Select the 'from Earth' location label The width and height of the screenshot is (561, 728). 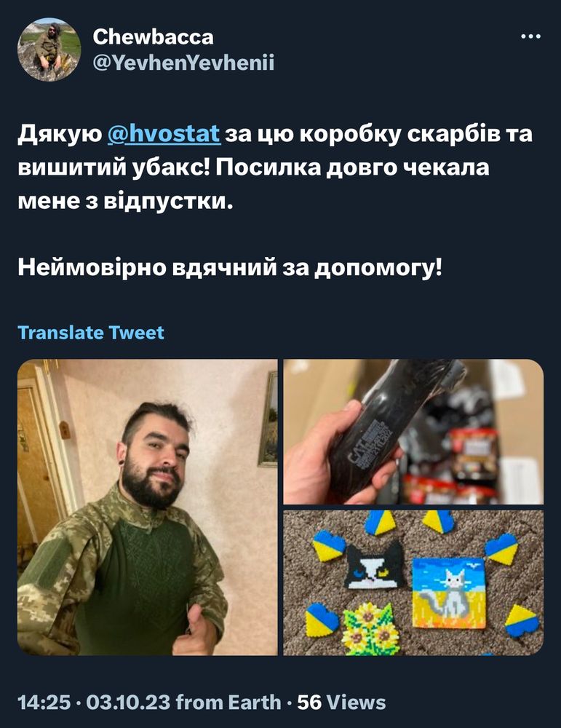point(228,702)
